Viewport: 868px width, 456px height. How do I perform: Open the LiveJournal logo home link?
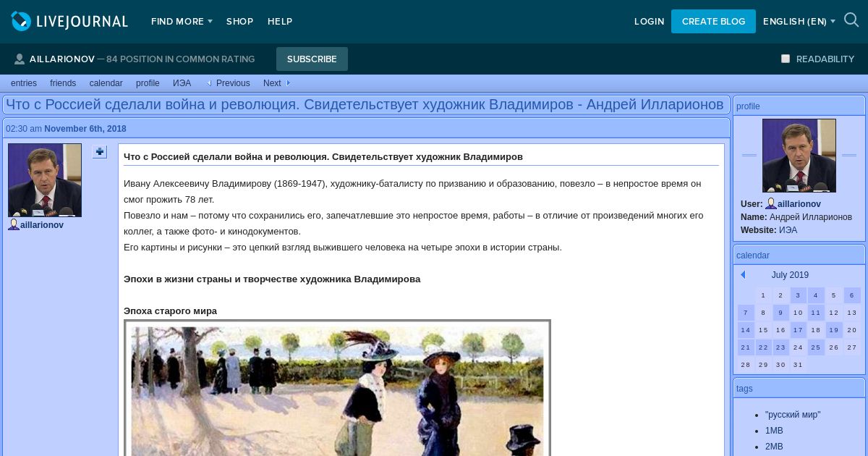69,21
